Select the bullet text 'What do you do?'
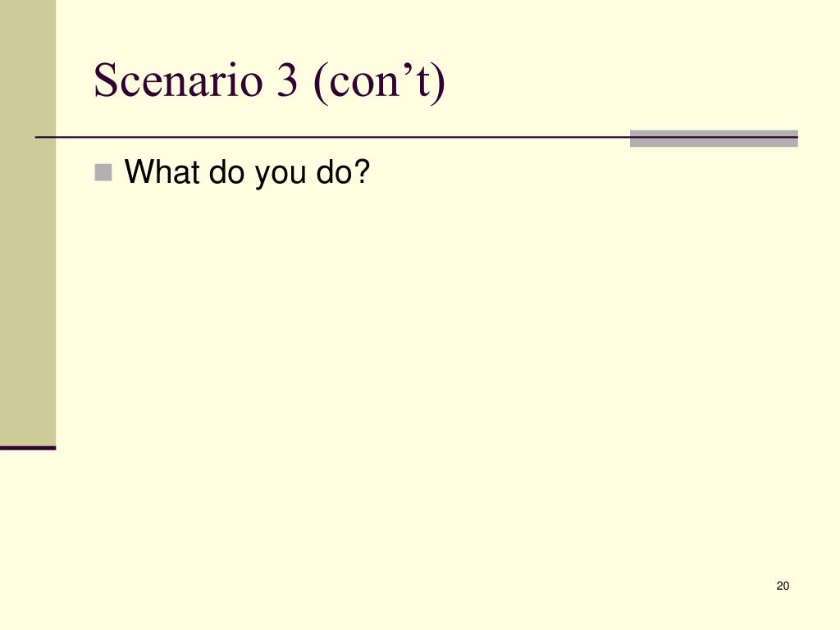840x630 pixels. click(x=247, y=172)
